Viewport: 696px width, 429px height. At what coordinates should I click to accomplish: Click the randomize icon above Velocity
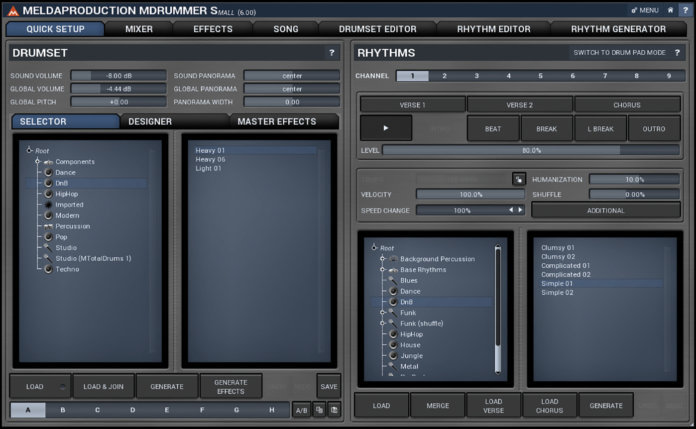[519, 179]
